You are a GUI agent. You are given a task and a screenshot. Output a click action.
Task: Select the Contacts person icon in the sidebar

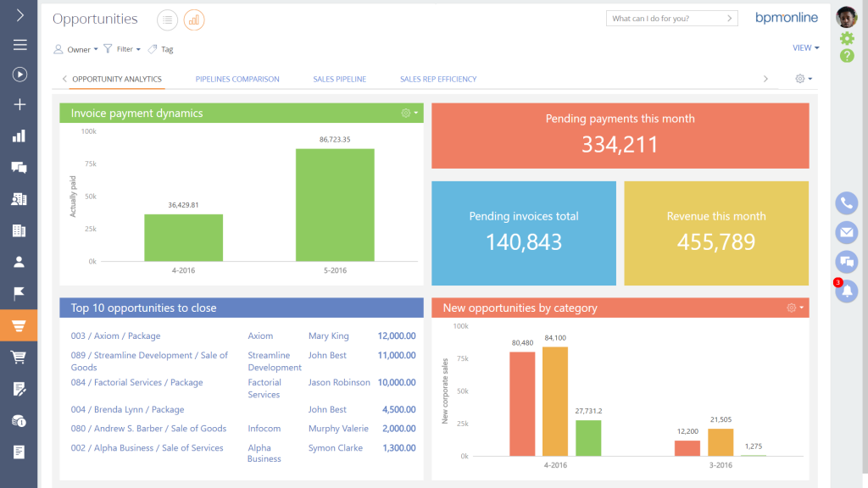click(19, 261)
